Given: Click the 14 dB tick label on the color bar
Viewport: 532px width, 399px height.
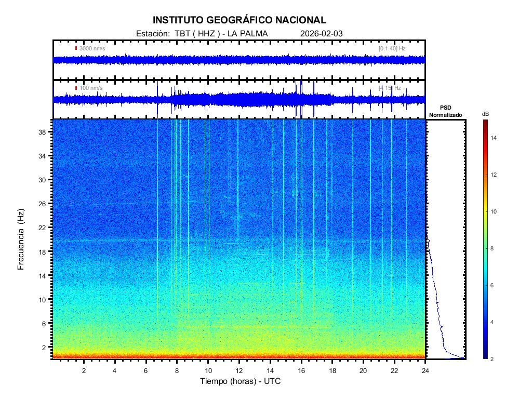Looking at the screenshot, I should tap(495, 138).
